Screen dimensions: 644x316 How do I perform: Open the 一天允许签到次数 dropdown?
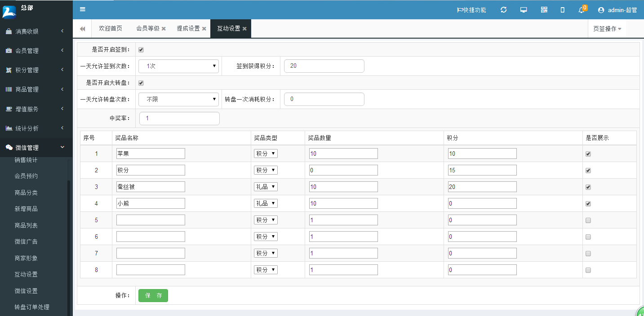178,66
